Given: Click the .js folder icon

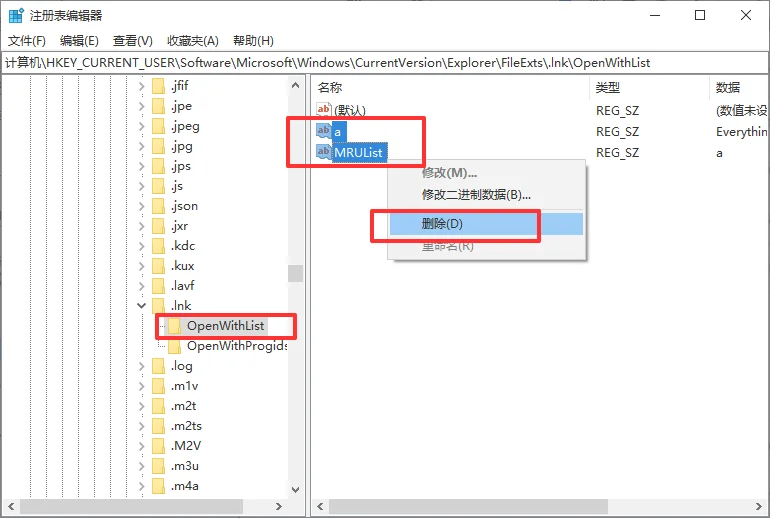Looking at the screenshot, I should [158, 186].
